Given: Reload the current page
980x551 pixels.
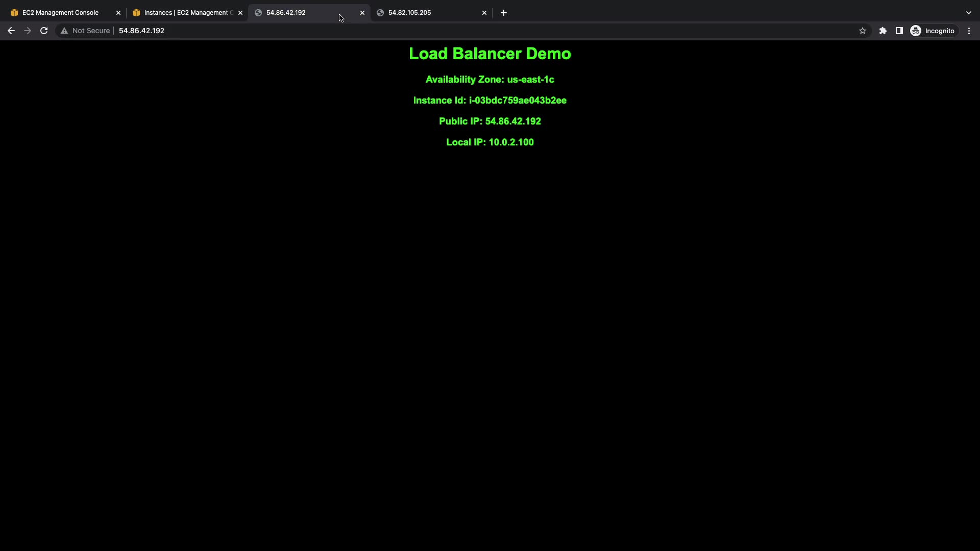Looking at the screenshot, I should (x=44, y=31).
